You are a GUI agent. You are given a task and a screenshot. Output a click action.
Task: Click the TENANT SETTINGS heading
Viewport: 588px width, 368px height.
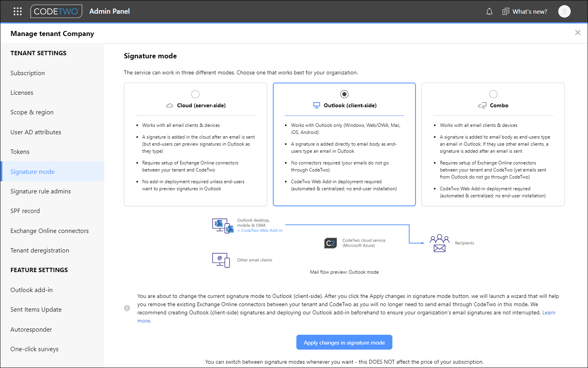(x=38, y=53)
